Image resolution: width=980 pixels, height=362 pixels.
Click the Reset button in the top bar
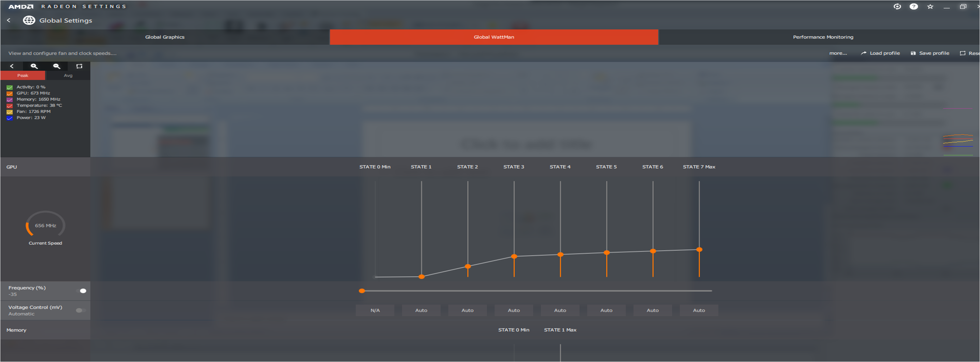click(970, 53)
